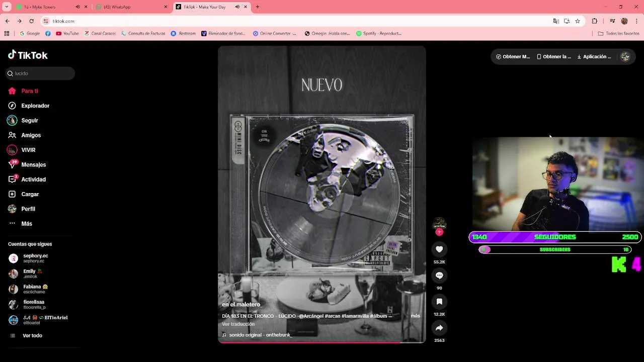644x362 pixels.
Task: Mute the Myke Towers tab audio
Action: (x=77, y=7)
